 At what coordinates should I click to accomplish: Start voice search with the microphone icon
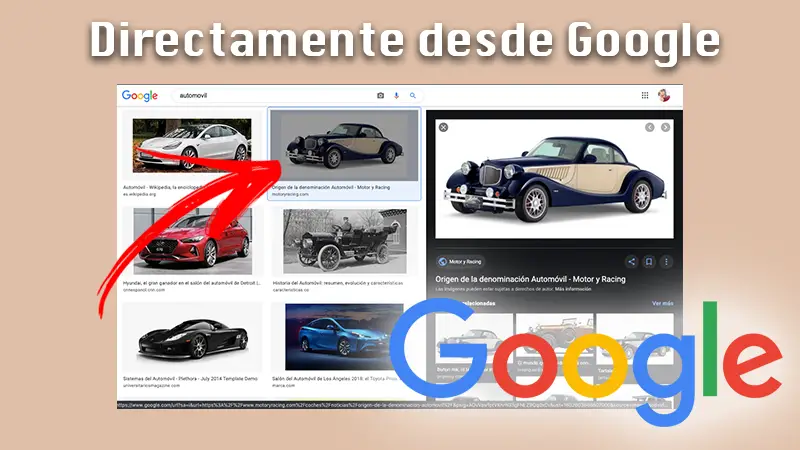[x=396, y=95]
